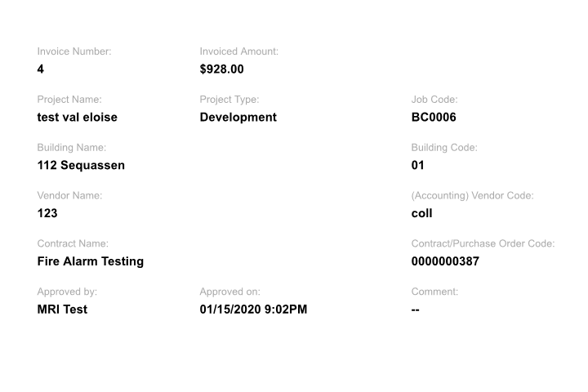Select building name 112 Sequassen

(x=81, y=166)
